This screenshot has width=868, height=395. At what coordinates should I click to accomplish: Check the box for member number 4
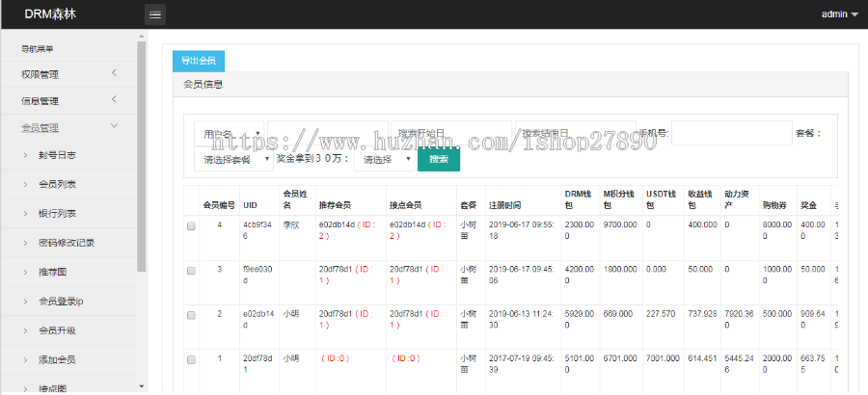tap(191, 225)
